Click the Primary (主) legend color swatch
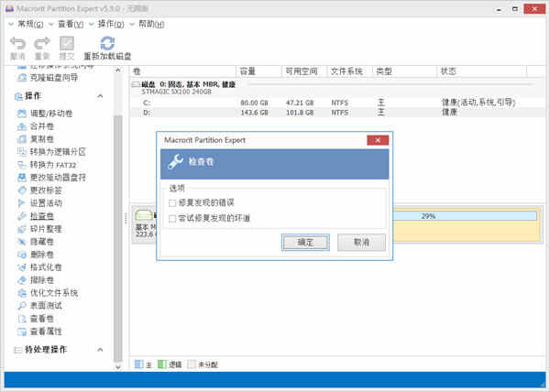Viewport: 550px width, 392px height. (x=139, y=364)
